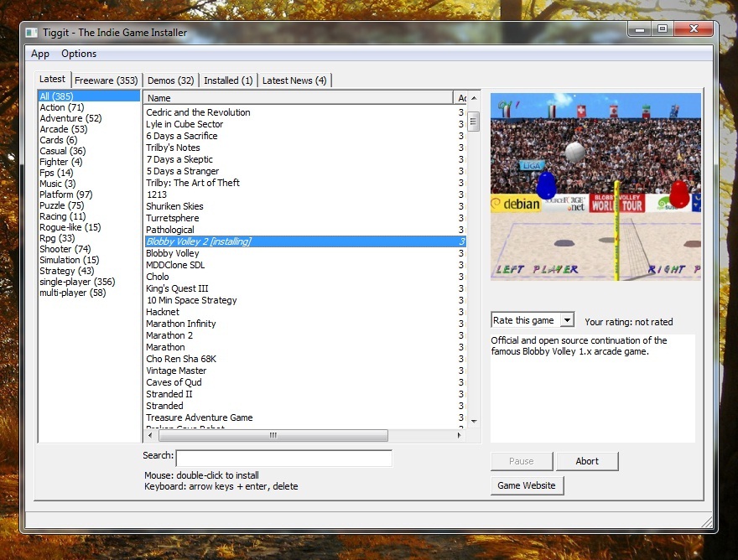The width and height of the screenshot is (738, 560).
Task: Select 10 Min Space Strategy row
Action: (305, 300)
